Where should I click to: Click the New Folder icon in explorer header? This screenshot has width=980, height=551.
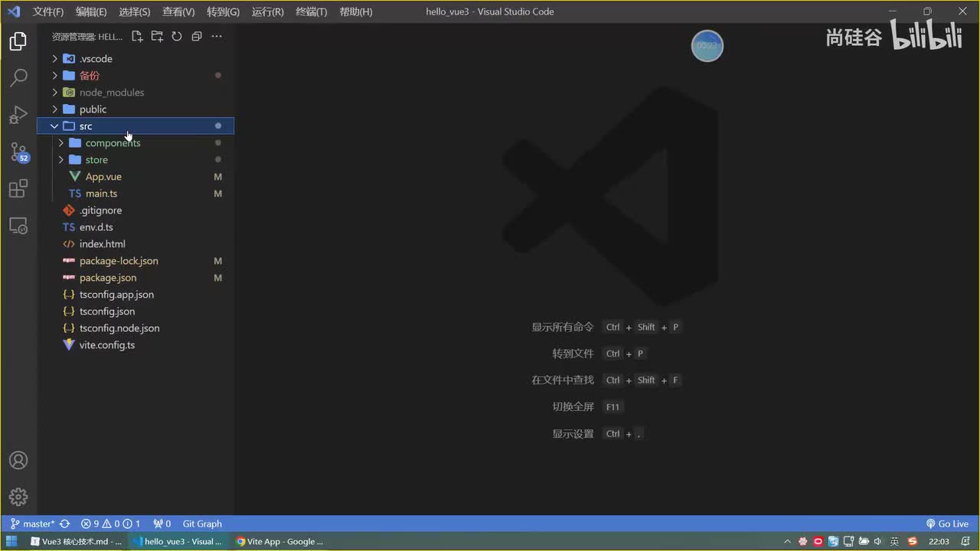157,36
